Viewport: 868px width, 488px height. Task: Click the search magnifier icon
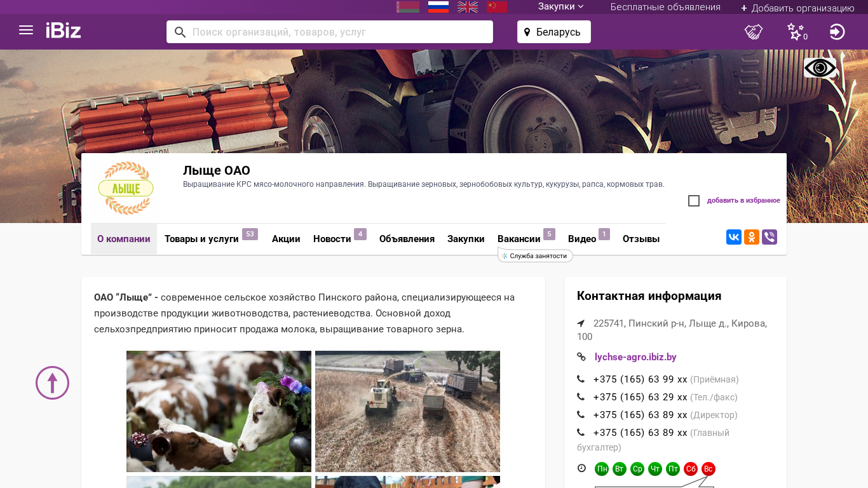click(x=180, y=32)
